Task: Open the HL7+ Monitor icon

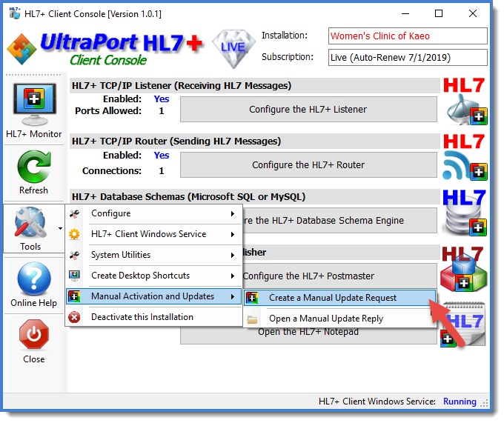Action: (34, 104)
